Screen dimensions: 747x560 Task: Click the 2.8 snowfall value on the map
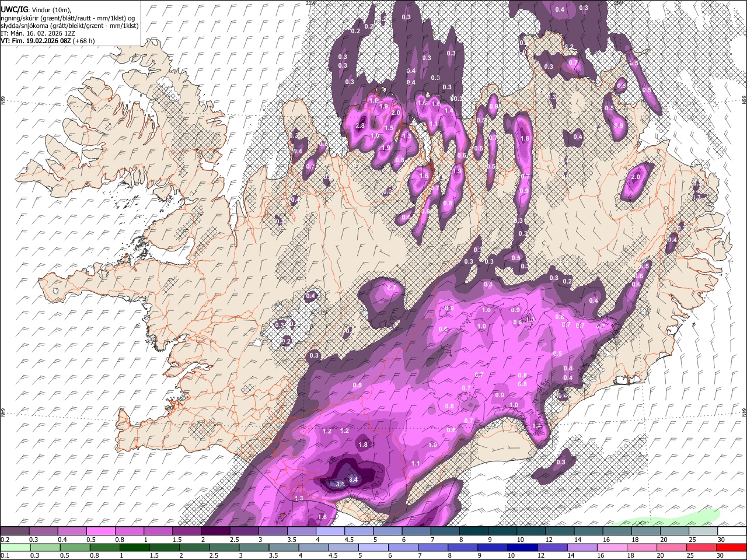(x=360, y=126)
